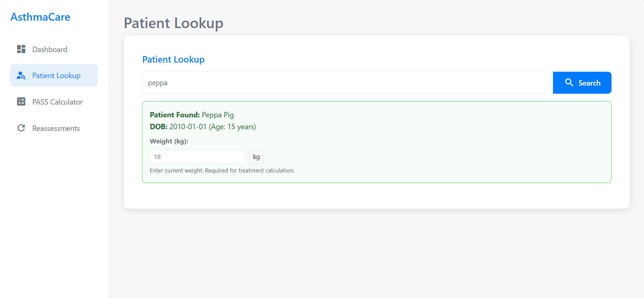The width and height of the screenshot is (644, 298).
Task: Click the blue Patient Lookup card heading
Action: pos(174,60)
